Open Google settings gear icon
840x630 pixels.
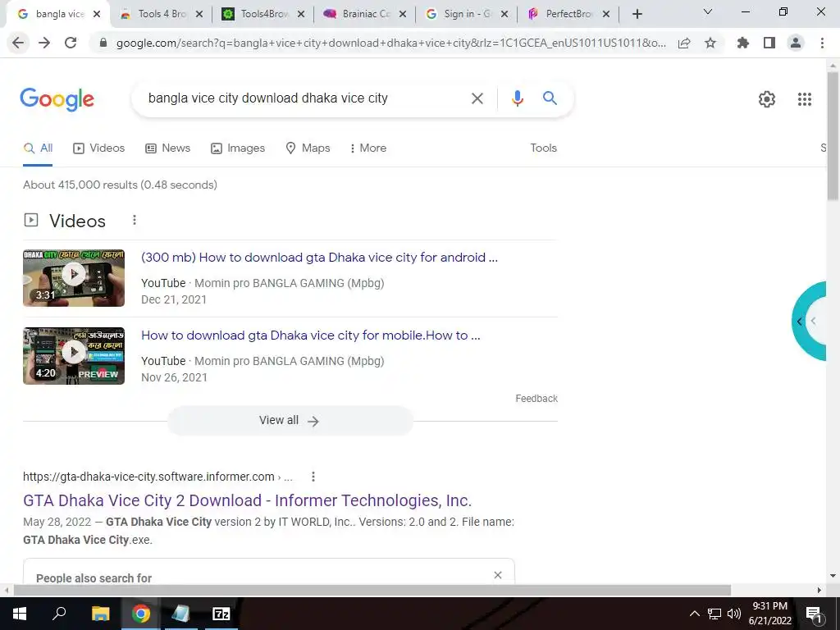coord(767,99)
